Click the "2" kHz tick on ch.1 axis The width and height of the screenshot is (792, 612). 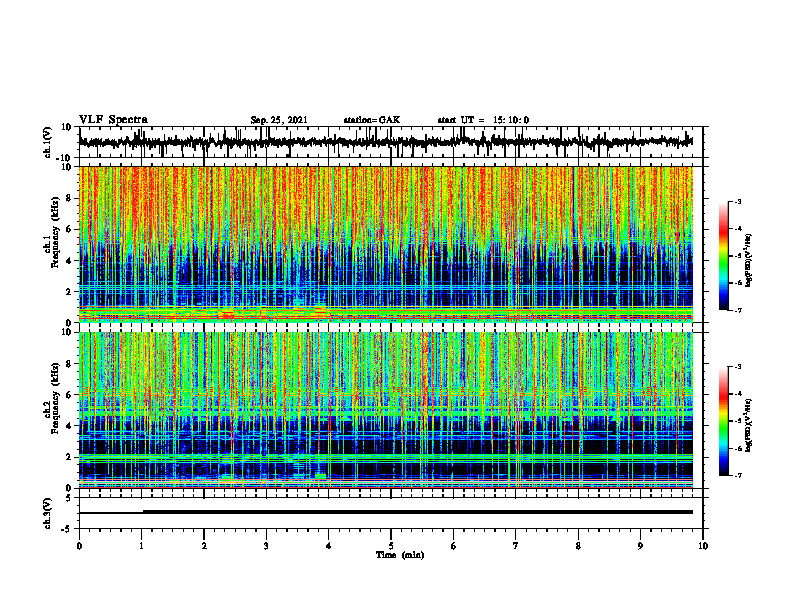coord(69,292)
